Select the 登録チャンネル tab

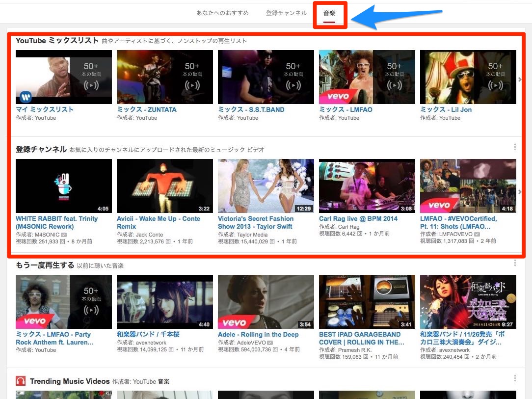(286, 13)
